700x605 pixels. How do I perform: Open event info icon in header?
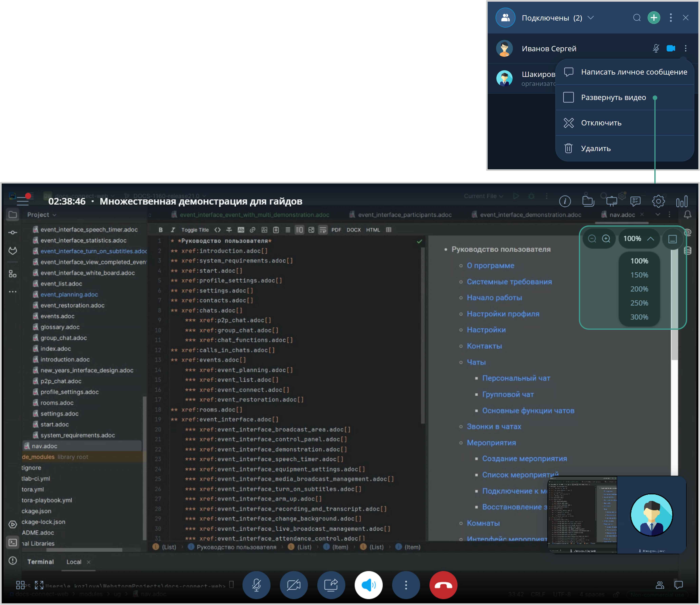pyautogui.click(x=565, y=201)
